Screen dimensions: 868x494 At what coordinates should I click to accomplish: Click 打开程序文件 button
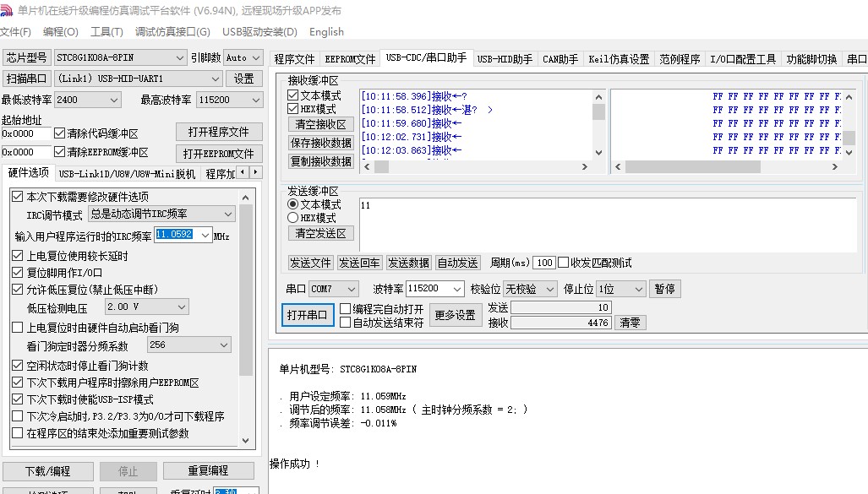(x=218, y=132)
